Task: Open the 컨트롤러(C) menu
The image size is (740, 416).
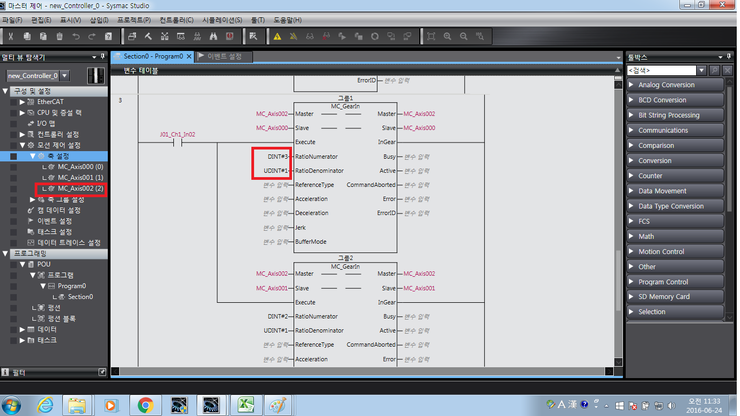Action: [x=176, y=20]
